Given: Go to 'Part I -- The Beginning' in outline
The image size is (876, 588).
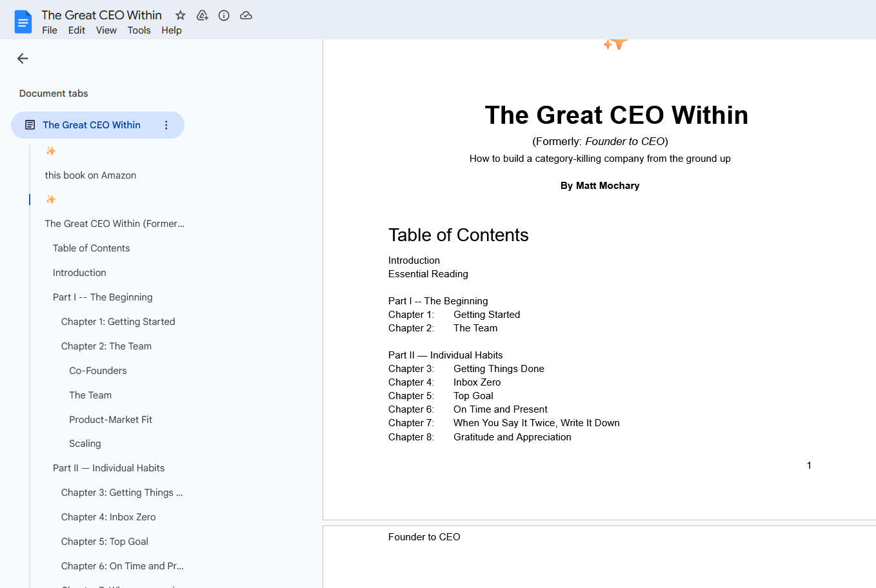Looking at the screenshot, I should [x=103, y=297].
